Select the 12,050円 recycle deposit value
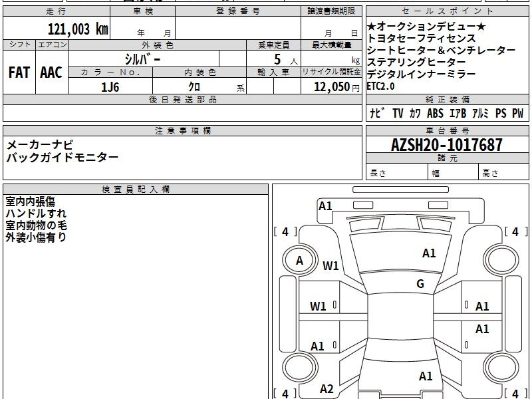The image size is (532, 399). coord(336,87)
